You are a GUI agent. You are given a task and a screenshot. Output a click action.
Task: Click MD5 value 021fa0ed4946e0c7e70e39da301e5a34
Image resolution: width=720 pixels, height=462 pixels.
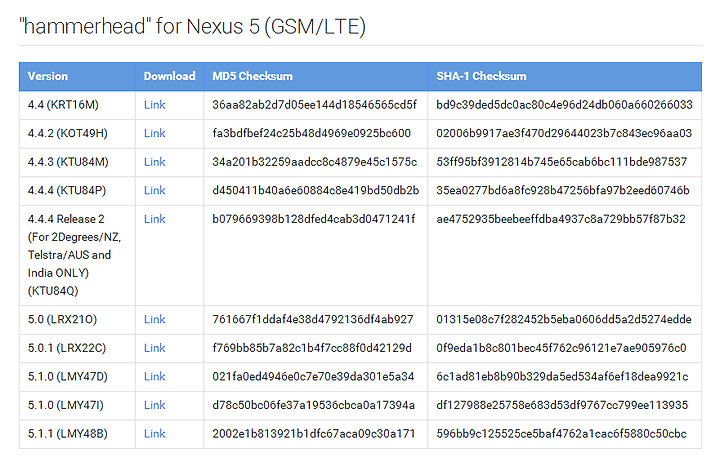tap(313, 376)
